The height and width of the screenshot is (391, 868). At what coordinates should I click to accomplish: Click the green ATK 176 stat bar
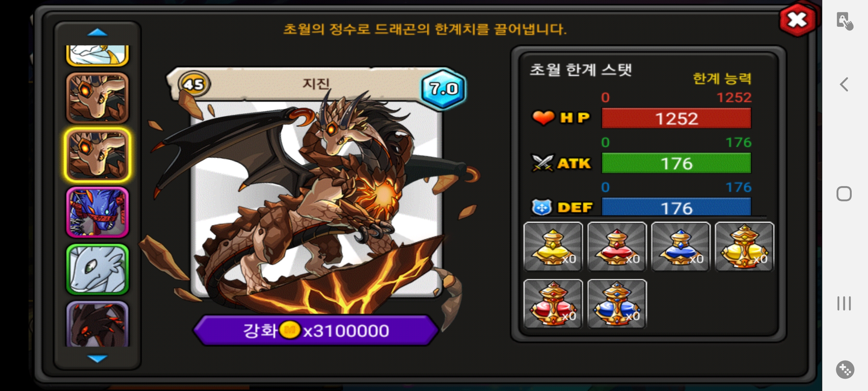[676, 163]
